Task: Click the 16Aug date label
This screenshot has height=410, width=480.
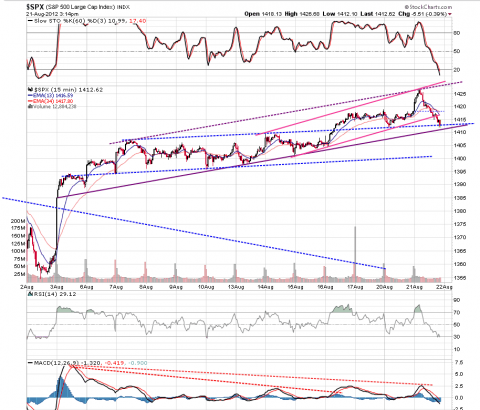Action: pyautogui.click(x=325, y=287)
